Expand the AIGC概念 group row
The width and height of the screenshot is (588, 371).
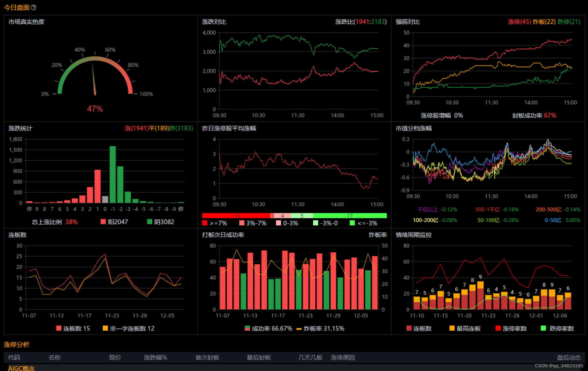coord(21,368)
